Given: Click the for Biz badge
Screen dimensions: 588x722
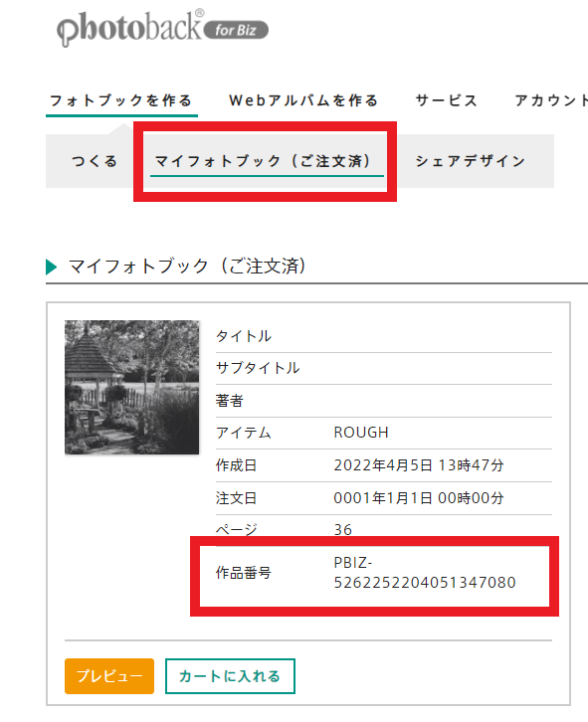Looking at the screenshot, I should 236,31.
